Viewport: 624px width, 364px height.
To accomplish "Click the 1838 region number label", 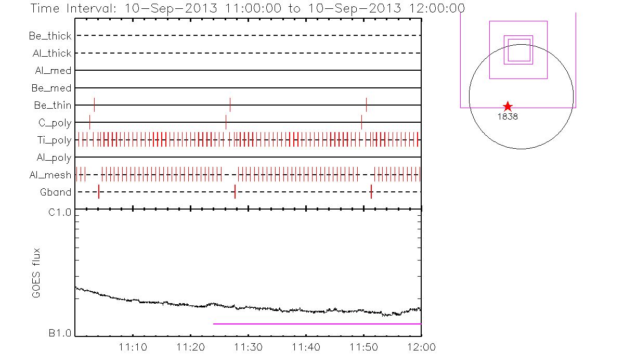I will (x=508, y=117).
